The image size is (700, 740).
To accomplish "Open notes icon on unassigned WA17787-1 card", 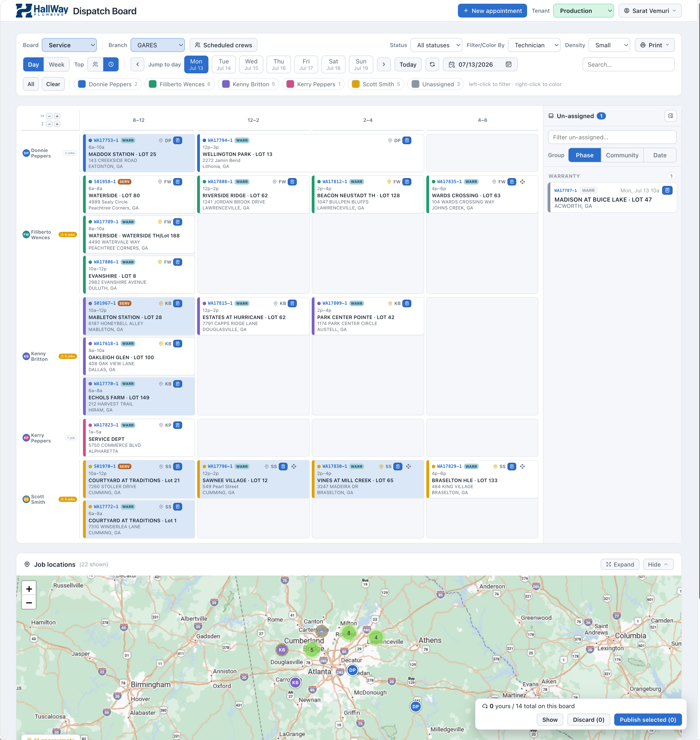I will point(667,190).
